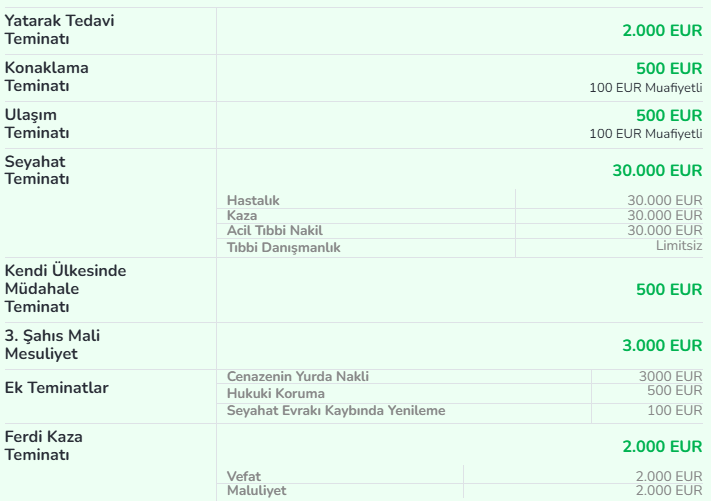
Task: Click the green 30.000 EUR Seyahat amount
Action: point(657,171)
